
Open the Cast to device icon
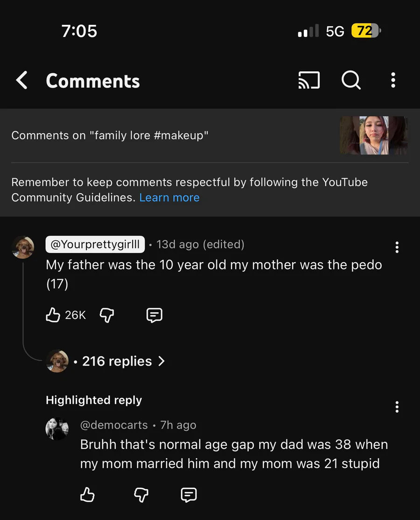309,80
